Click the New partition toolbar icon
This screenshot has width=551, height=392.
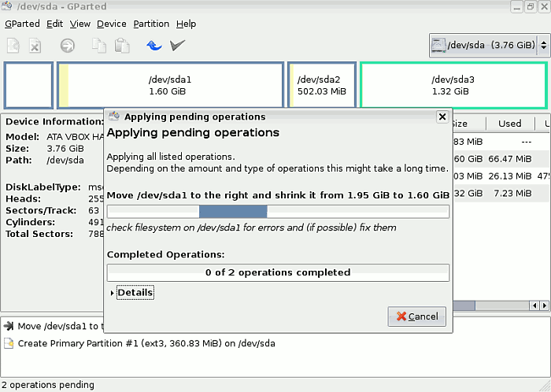[x=13, y=46]
